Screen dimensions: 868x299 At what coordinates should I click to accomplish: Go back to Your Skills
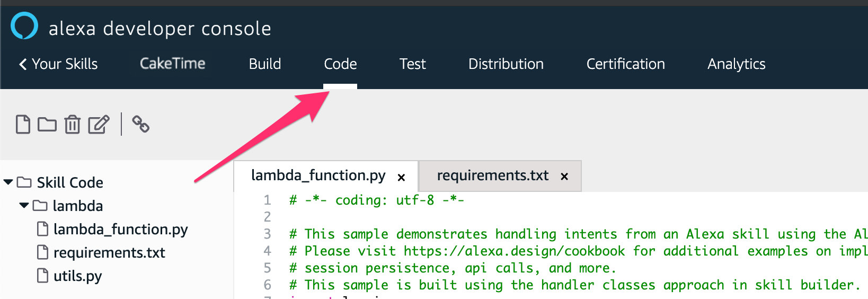point(59,64)
